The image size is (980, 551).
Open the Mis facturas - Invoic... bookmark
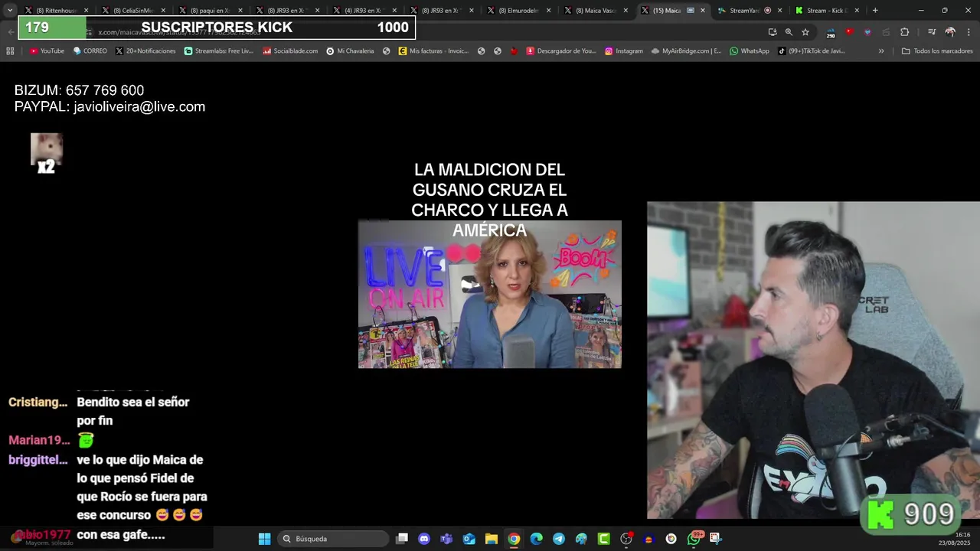pos(433,51)
